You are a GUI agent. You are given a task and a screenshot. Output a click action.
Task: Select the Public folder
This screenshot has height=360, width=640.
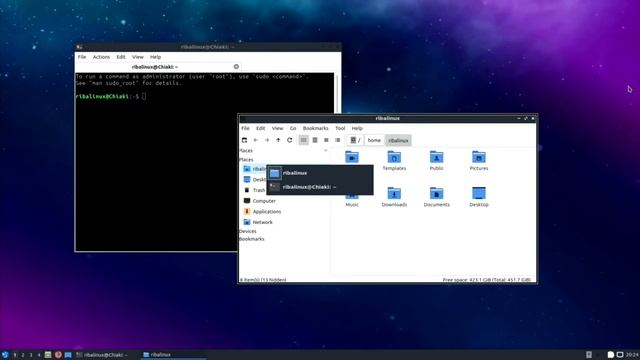tap(436, 160)
